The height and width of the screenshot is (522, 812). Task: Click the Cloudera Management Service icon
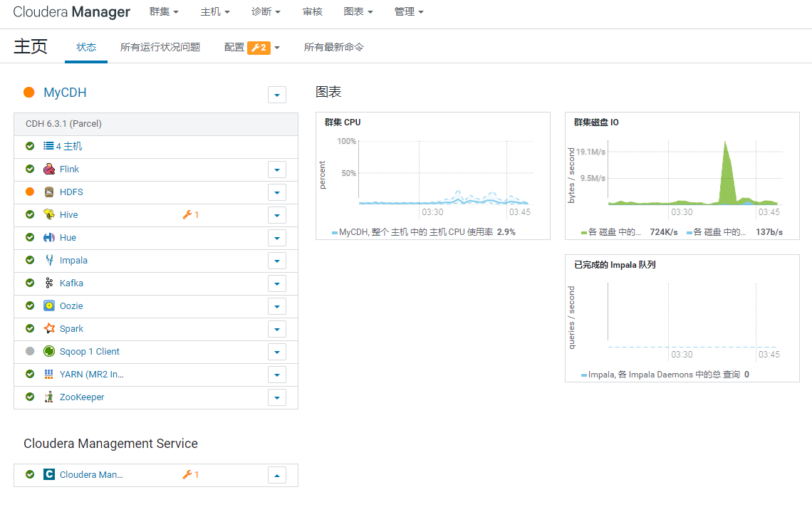(49, 474)
